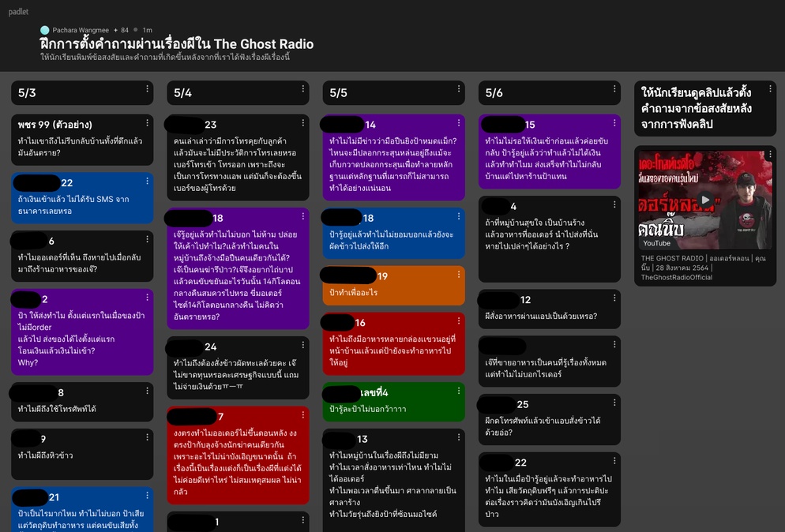Open the options menu for the 5/6 column

click(614, 88)
